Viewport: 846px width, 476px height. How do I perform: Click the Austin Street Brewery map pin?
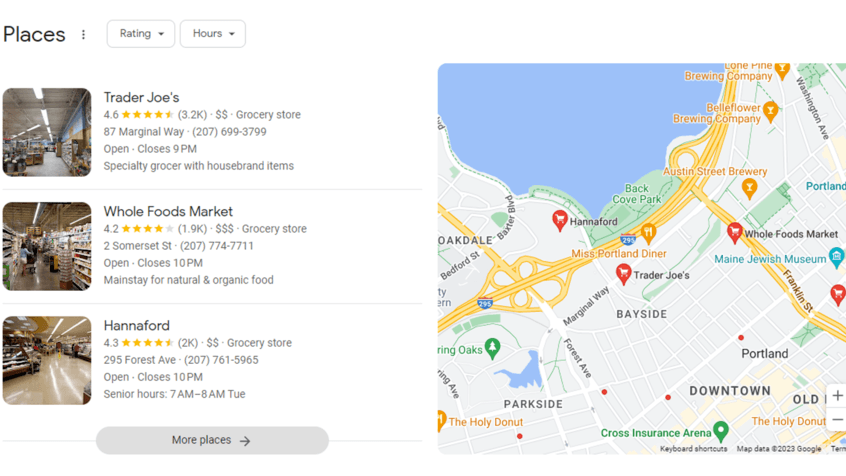coord(749,189)
